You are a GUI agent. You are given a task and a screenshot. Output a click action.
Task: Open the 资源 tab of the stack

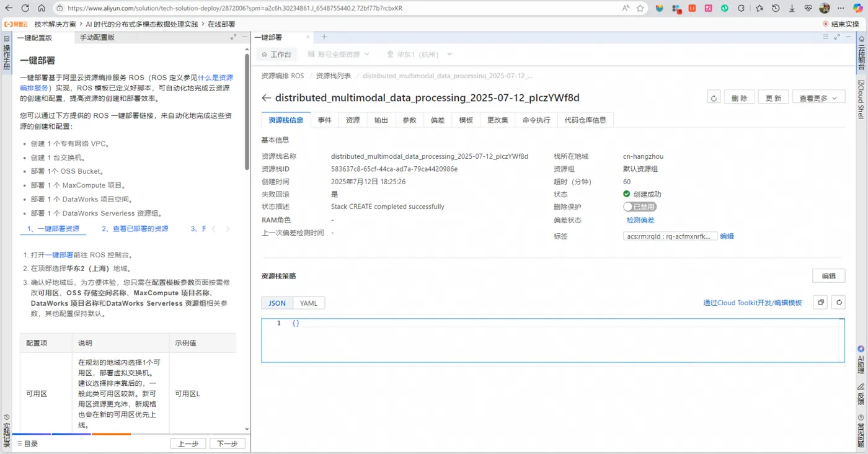click(x=353, y=120)
